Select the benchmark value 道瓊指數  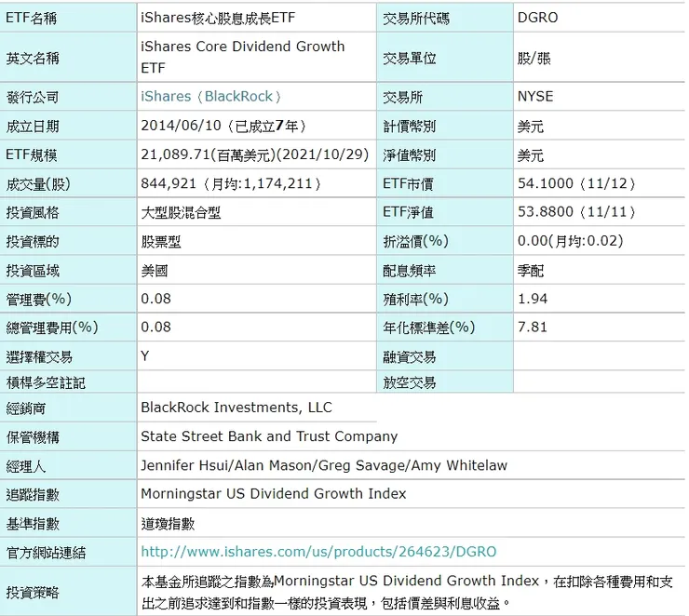pos(168,523)
